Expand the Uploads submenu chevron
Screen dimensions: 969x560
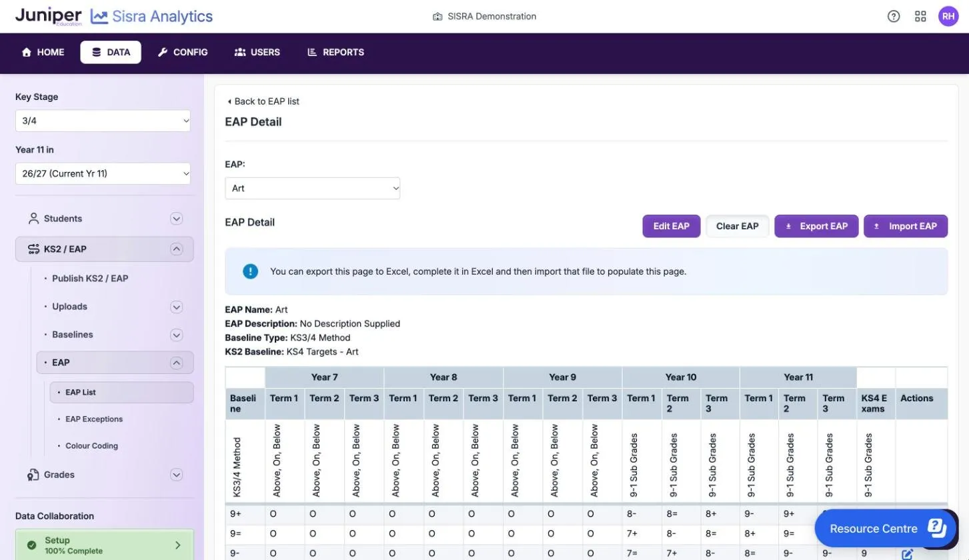(x=176, y=307)
